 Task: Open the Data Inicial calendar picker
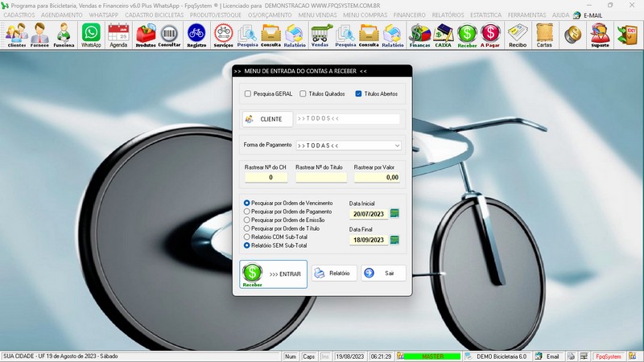click(x=394, y=214)
